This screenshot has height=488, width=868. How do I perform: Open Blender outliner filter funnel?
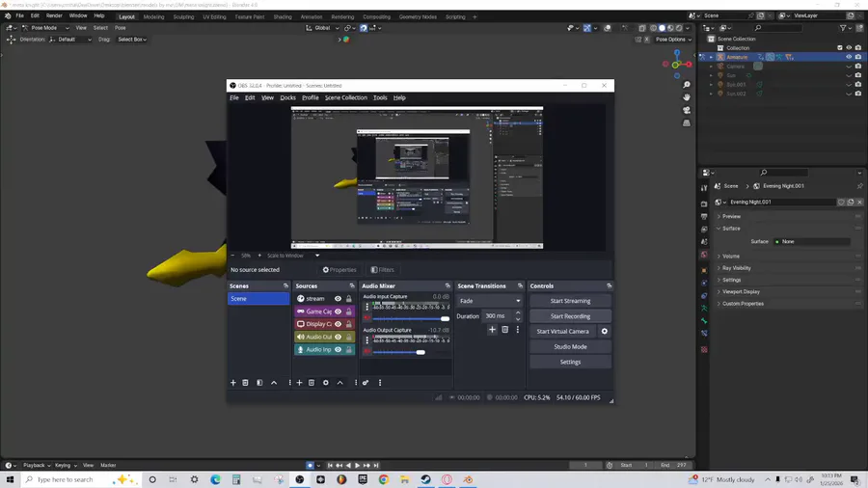pyautogui.click(x=843, y=28)
